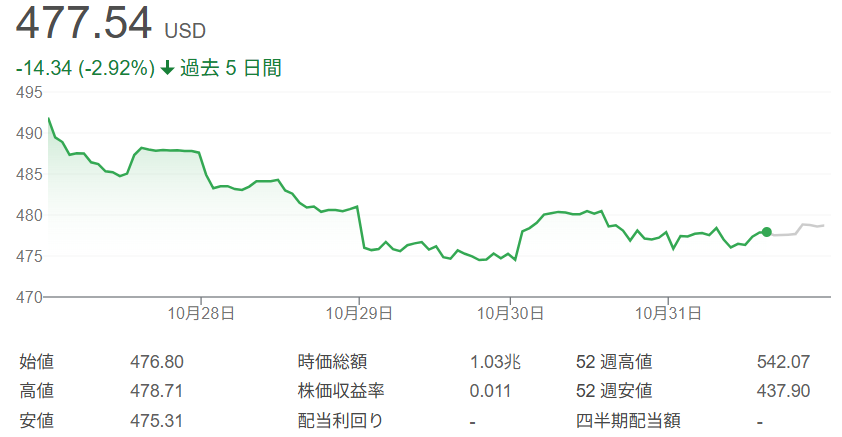
Task: Click the USD currency label
Action: [185, 31]
